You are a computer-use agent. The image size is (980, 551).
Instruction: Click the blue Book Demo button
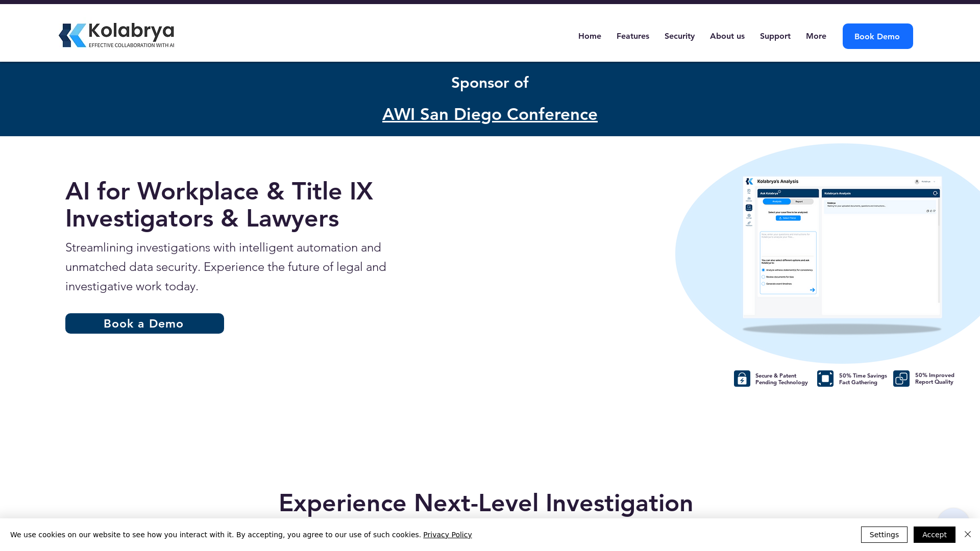tap(877, 36)
